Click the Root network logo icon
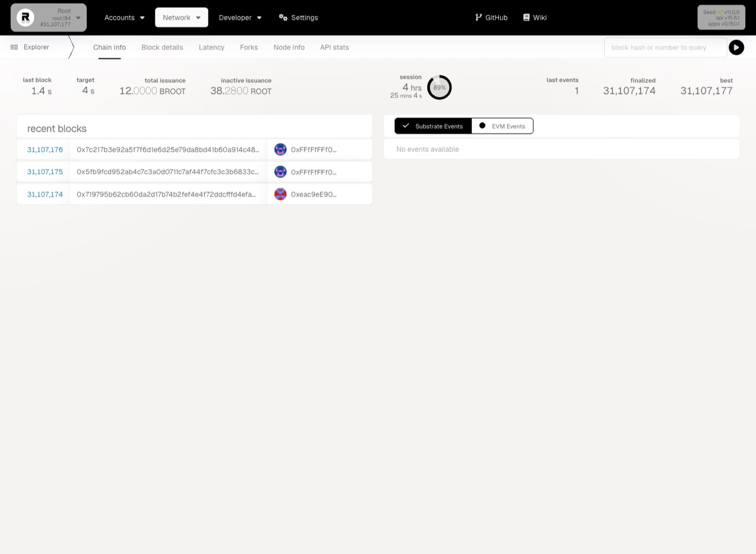Image resolution: width=756 pixels, height=554 pixels. point(25,18)
